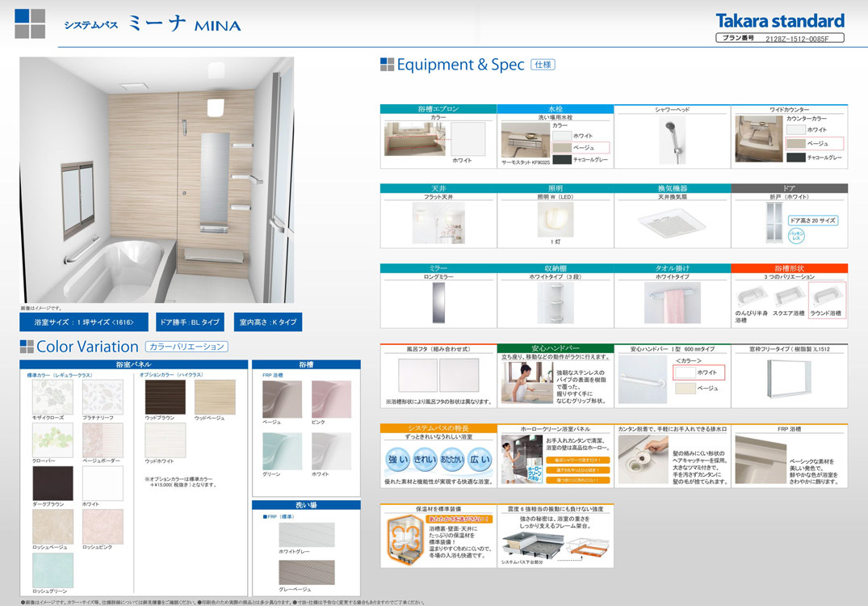The image size is (868, 606).
Task: Open the shower head image
Action: point(673,141)
